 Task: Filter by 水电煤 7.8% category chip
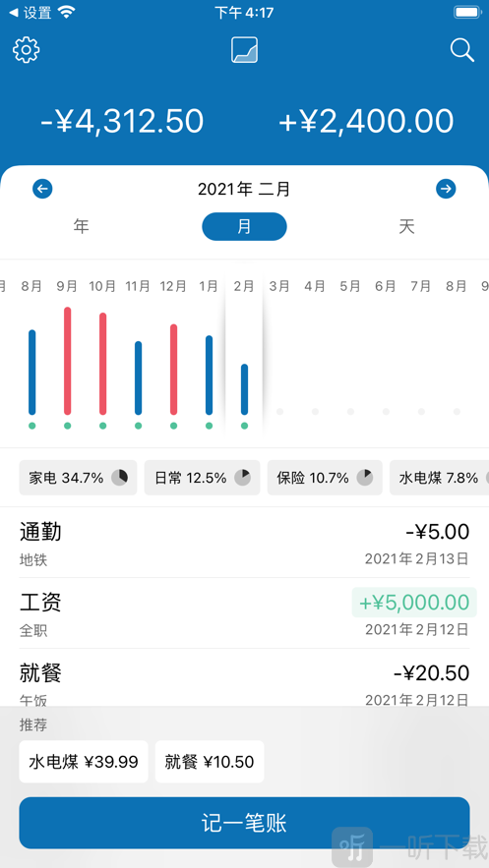[x=439, y=477]
